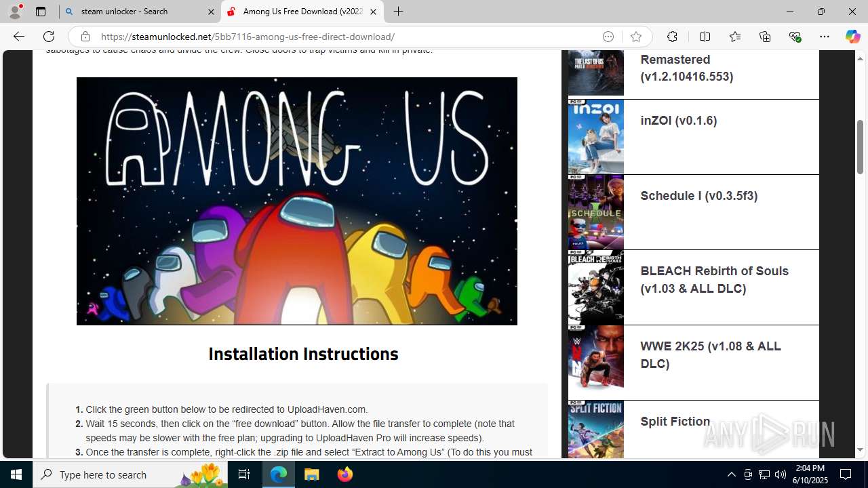Click the scrollbar up arrow
The width and height of the screenshot is (868, 488).
click(861, 58)
